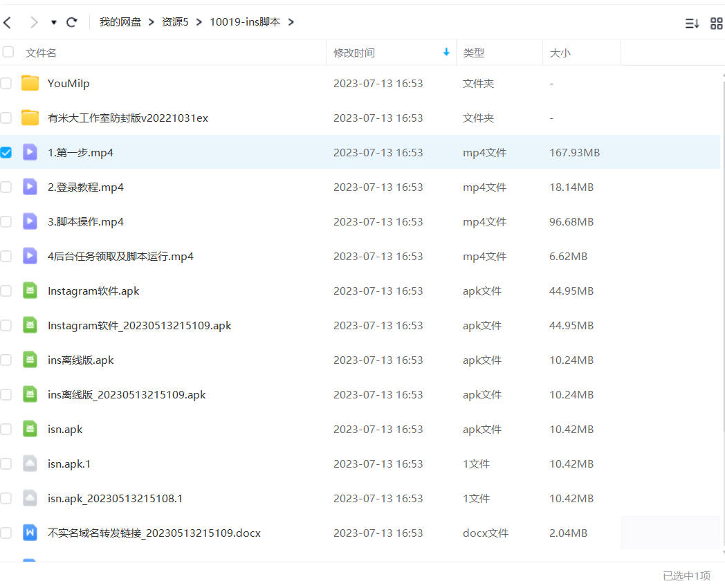Open the navigation history dropdown arrow
The image size is (725, 588).
54,22
